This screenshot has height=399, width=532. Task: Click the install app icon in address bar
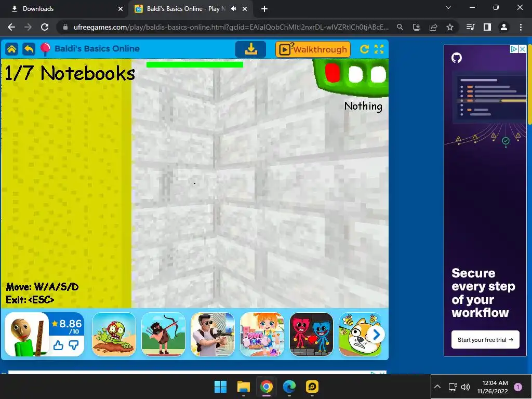[417, 27]
